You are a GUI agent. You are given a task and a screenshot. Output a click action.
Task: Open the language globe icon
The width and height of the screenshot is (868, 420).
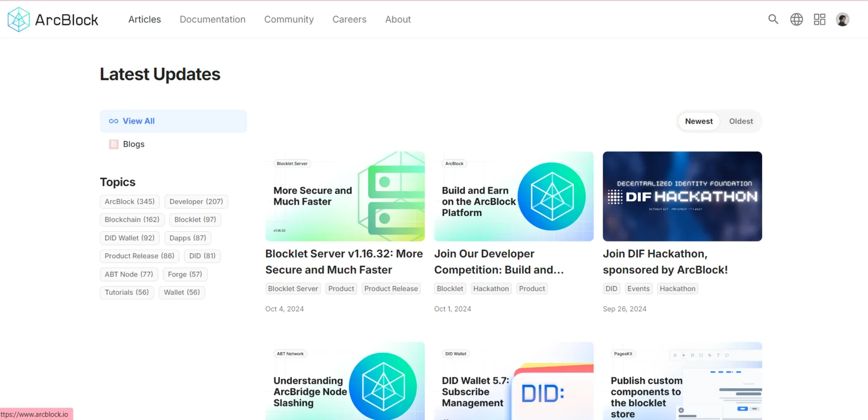(796, 20)
